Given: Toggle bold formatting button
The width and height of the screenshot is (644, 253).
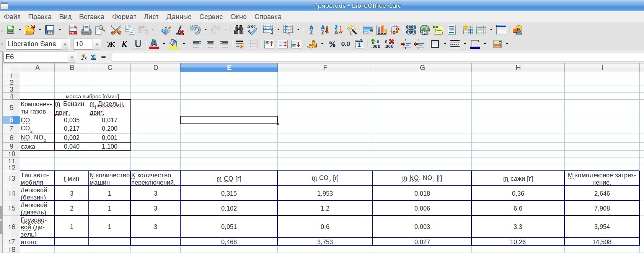Looking at the screenshot, I should click(111, 44).
